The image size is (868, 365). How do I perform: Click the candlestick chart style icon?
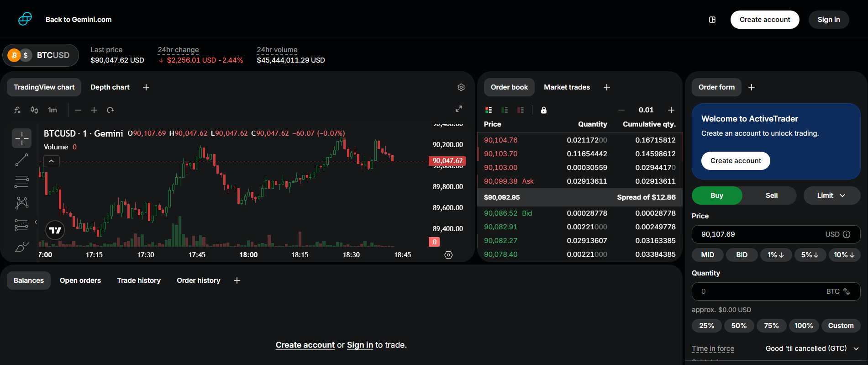coord(34,110)
